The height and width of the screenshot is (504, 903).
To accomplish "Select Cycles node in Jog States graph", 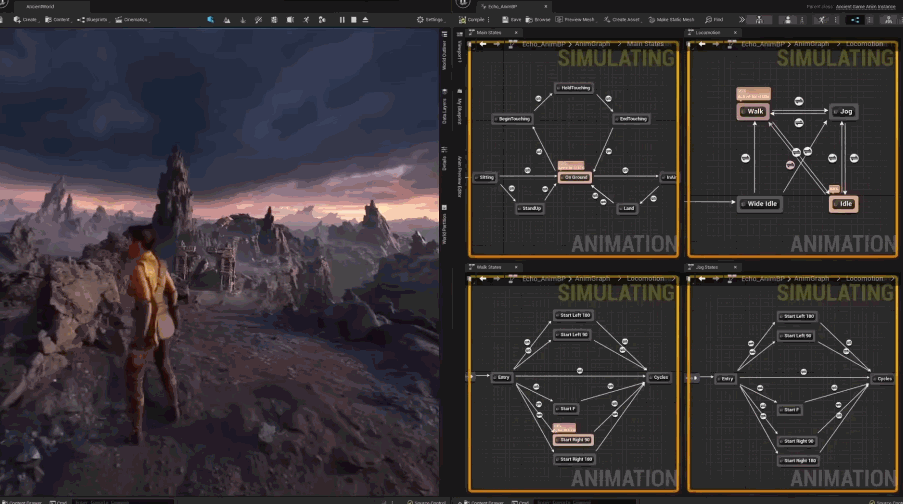I will pyautogui.click(x=883, y=379).
